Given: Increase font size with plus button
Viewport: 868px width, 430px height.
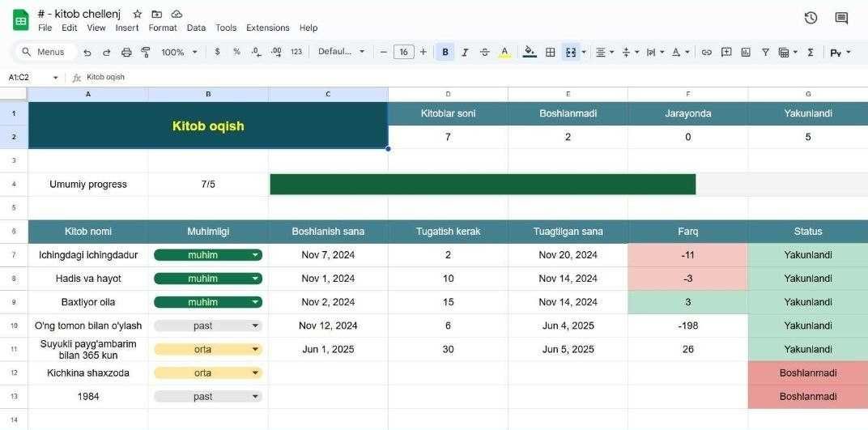Looking at the screenshot, I should [423, 52].
